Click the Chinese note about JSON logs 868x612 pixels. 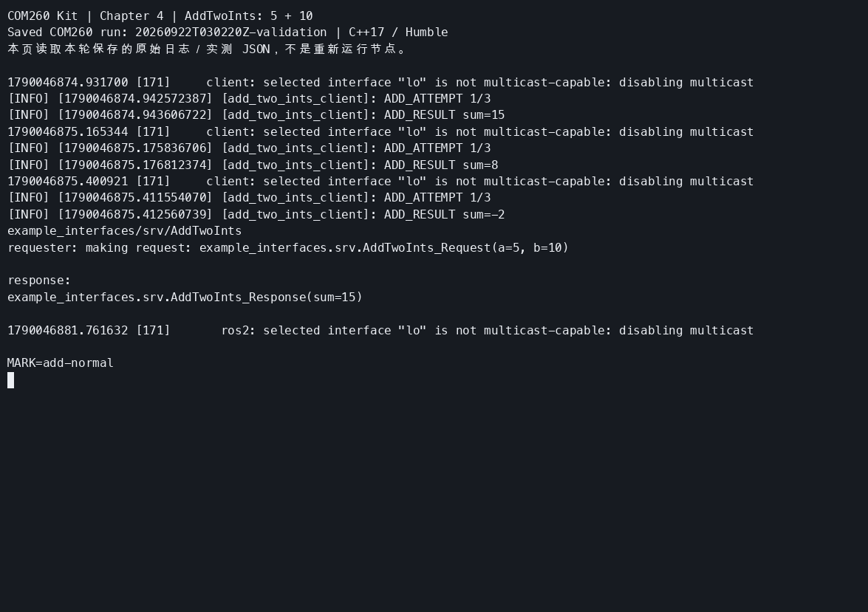click(x=208, y=49)
